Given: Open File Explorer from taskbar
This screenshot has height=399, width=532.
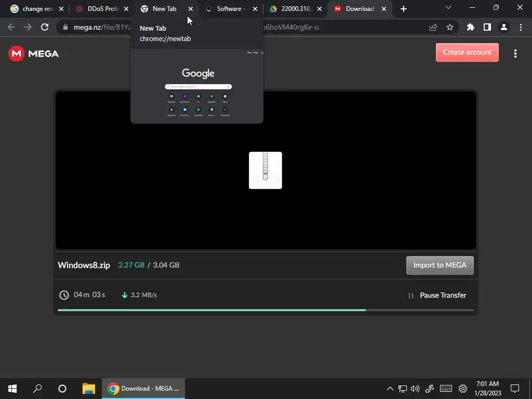Looking at the screenshot, I should click(x=89, y=389).
